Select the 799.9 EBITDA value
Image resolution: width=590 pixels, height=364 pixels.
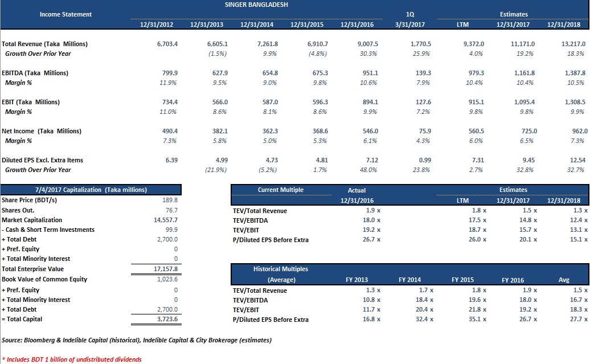(x=170, y=73)
